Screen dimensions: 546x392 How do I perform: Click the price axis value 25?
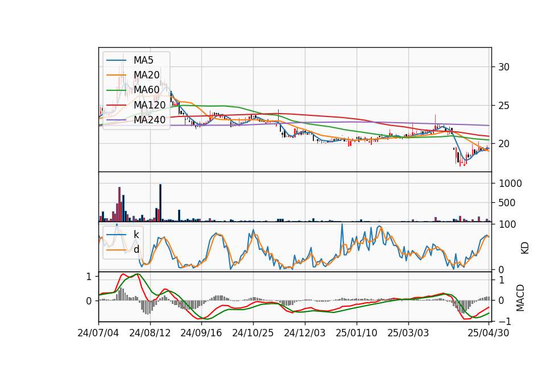[504, 106]
